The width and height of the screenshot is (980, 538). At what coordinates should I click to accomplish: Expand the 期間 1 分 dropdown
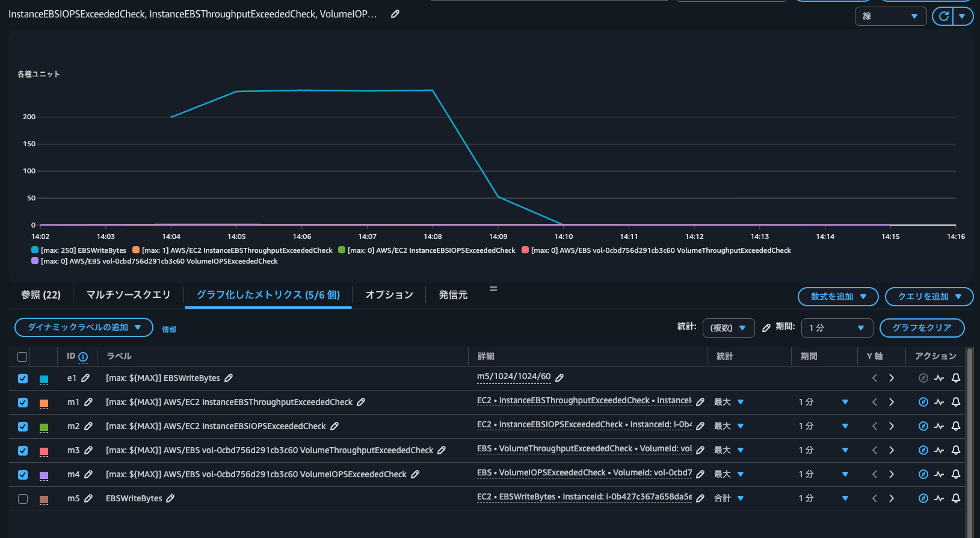836,328
